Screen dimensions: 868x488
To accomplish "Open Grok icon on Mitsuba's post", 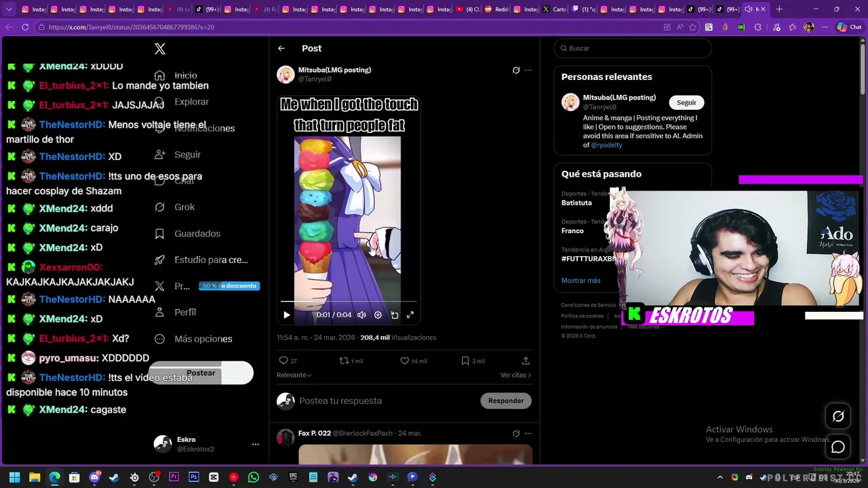I will pos(516,70).
